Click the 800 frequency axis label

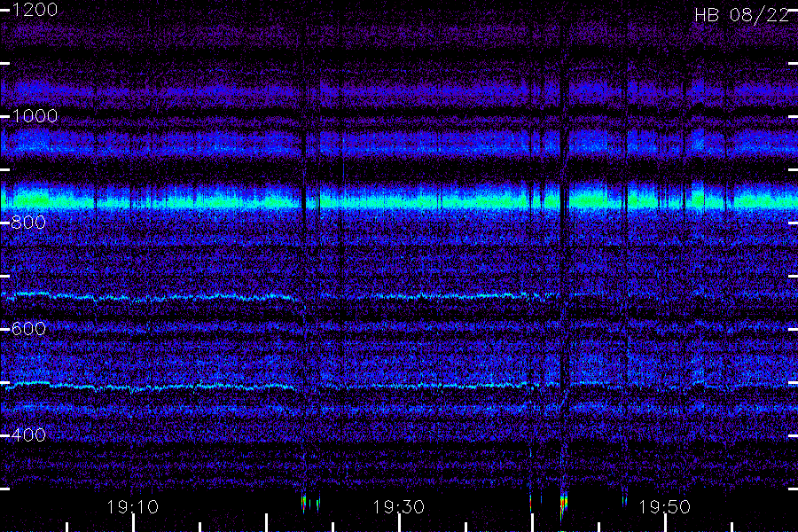[28, 223]
